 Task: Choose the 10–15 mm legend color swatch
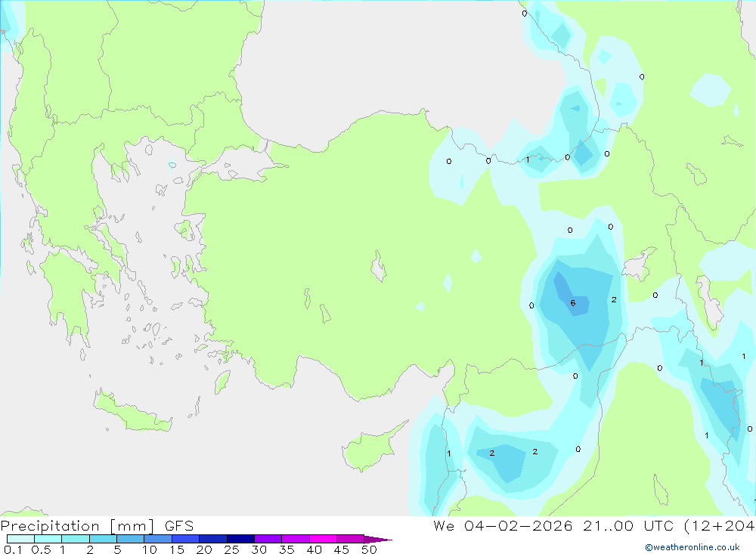[x=158, y=539]
